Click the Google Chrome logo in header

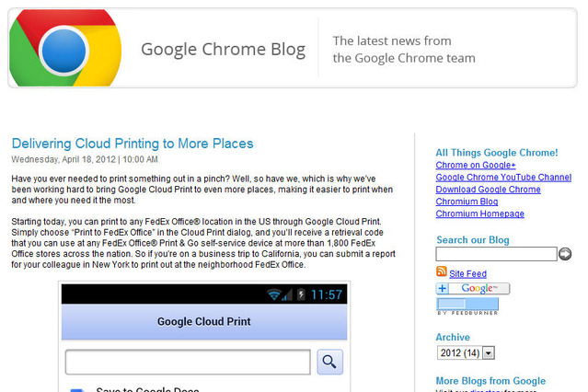coord(65,48)
